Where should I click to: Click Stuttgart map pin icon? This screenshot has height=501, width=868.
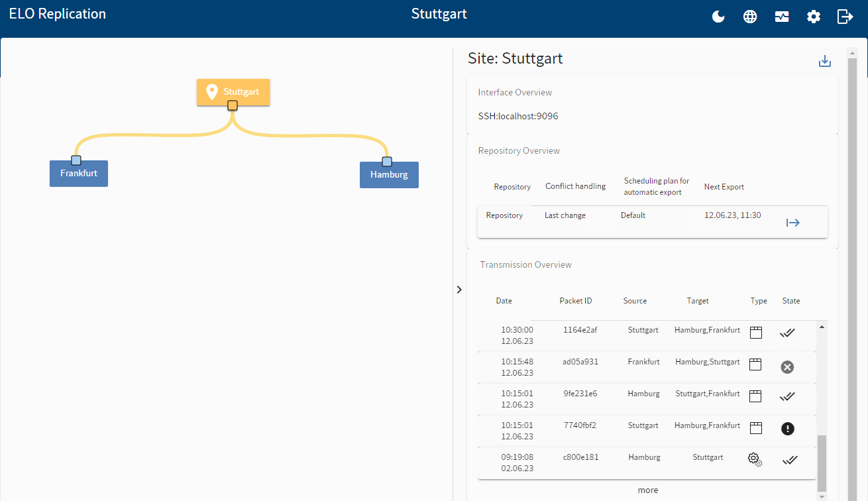coord(212,92)
